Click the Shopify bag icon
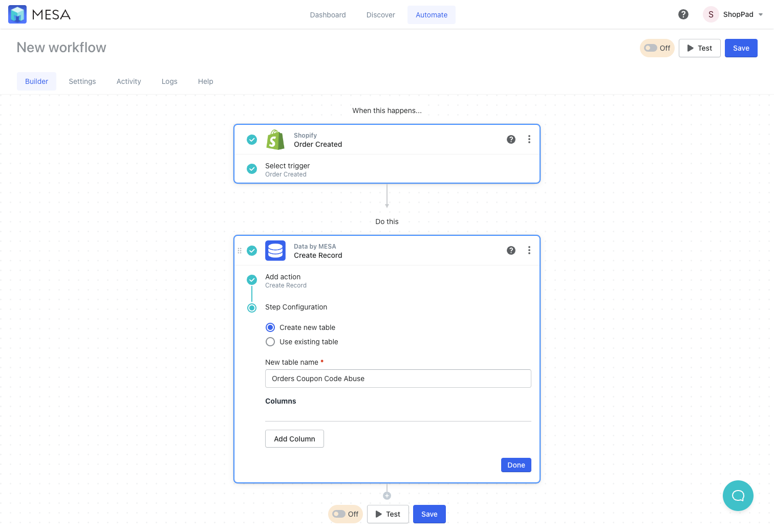The image size is (774, 532). pyautogui.click(x=275, y=140)
